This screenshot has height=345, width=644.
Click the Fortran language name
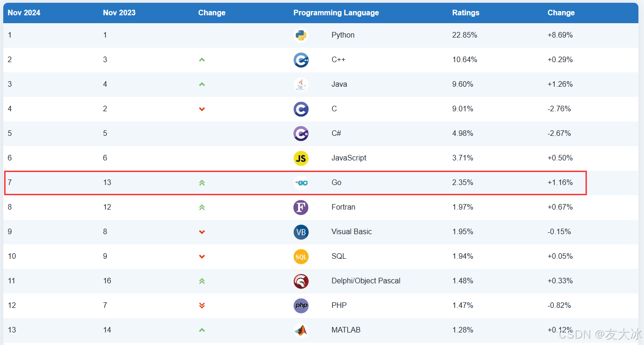pos(344,207)
